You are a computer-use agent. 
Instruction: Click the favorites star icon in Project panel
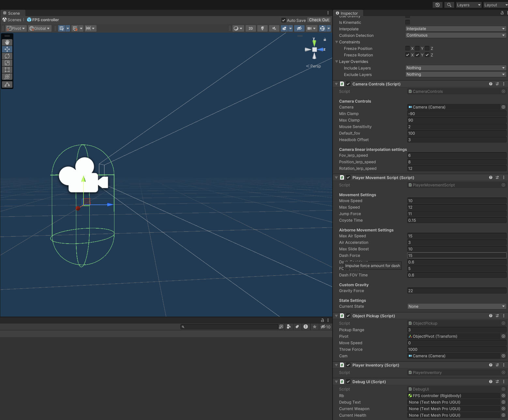point(314,327)
